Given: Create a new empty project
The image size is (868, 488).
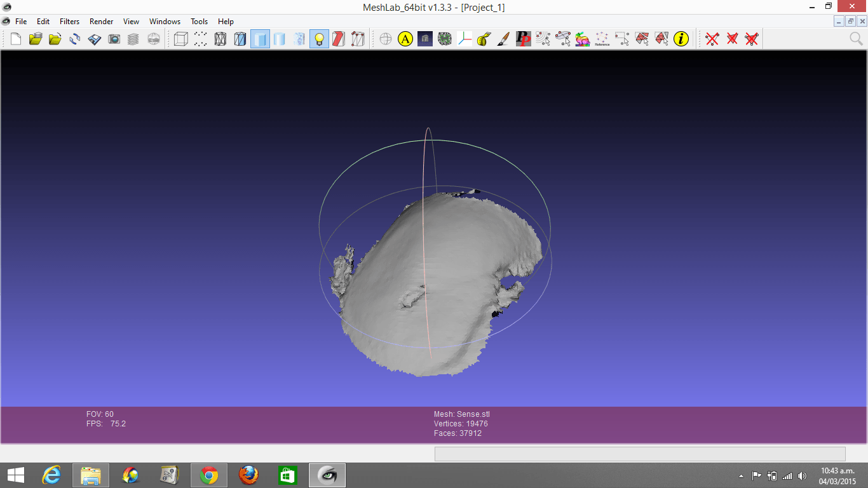Looking at the screenshot, I should click(16, 39).
